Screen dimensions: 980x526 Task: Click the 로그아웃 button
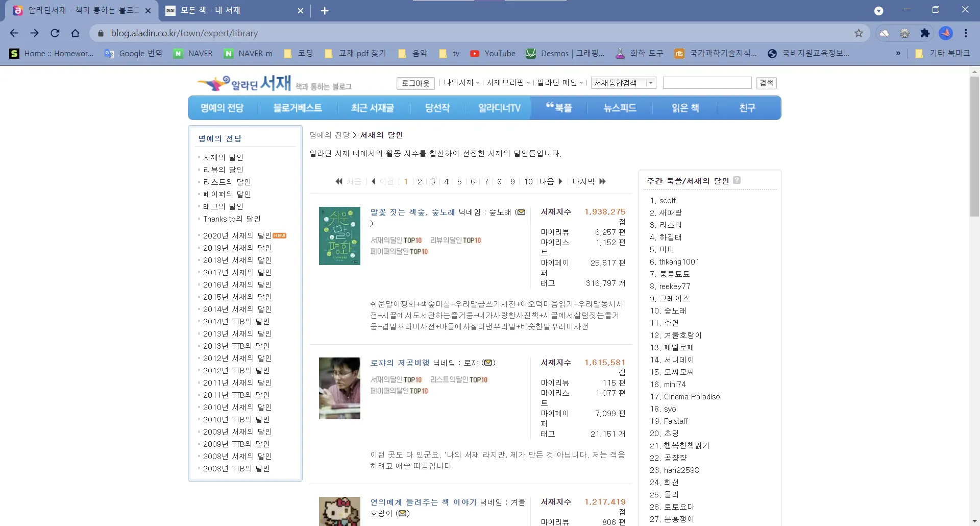coord(415,83)
